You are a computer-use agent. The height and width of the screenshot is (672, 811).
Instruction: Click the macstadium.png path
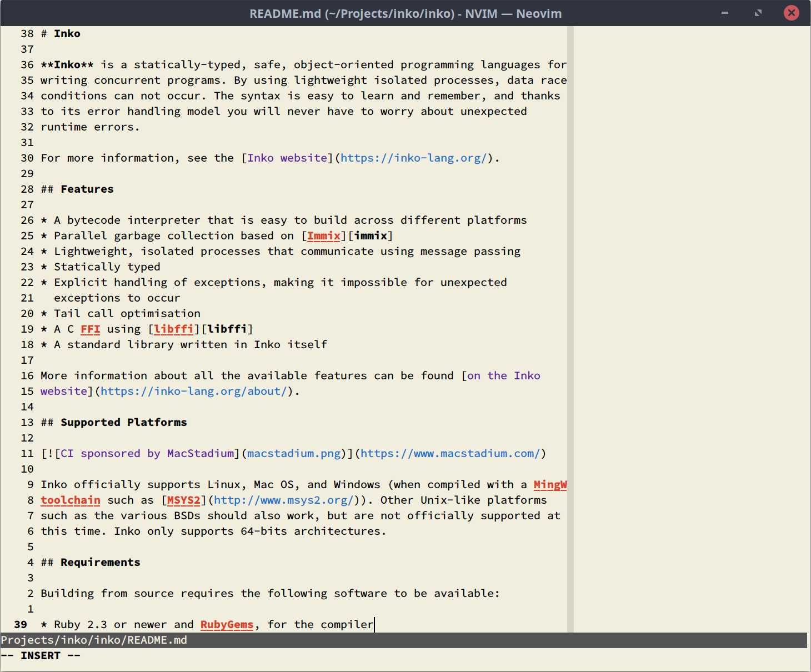click(294, 453)
